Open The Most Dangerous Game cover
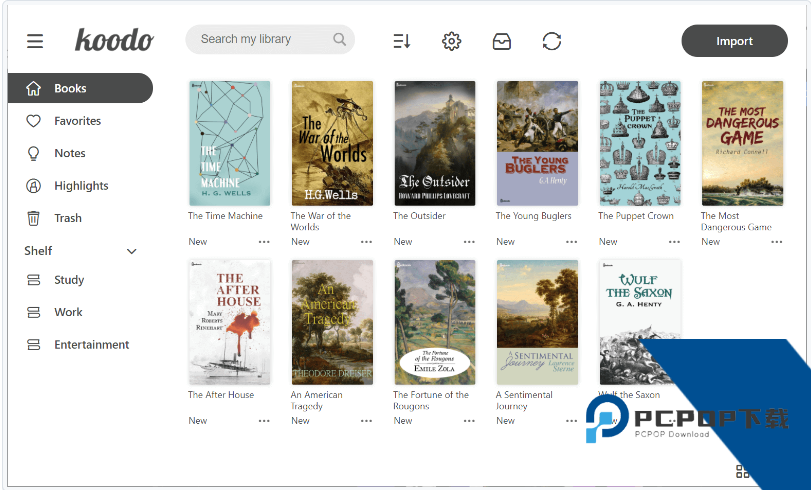Screen dimensions: 811x490 pos(742,143)
